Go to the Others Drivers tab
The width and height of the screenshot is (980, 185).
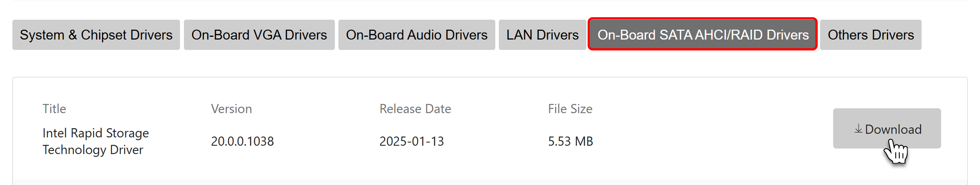(x=871, y=35)
